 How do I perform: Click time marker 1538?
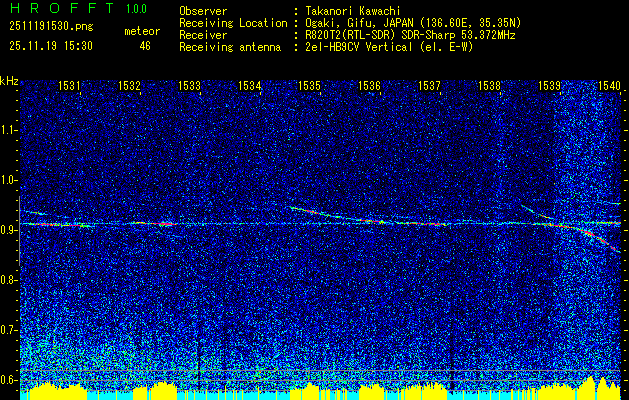tap(489, 85)
